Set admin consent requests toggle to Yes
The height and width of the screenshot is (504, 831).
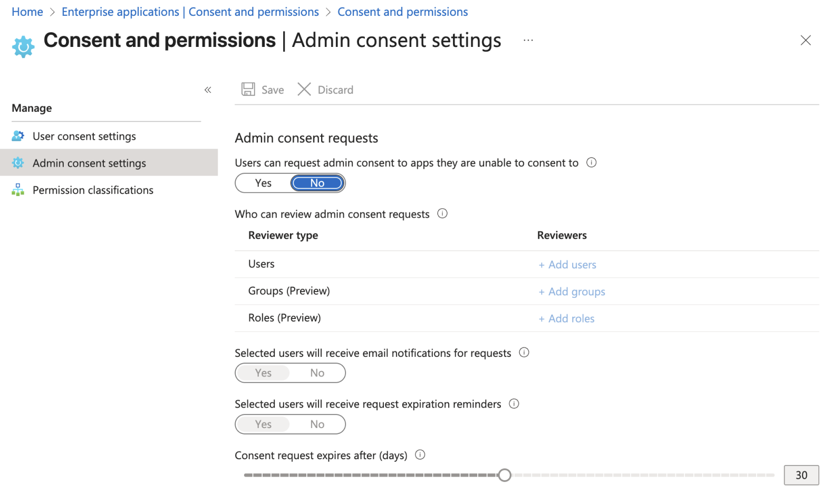click(263, 183)
